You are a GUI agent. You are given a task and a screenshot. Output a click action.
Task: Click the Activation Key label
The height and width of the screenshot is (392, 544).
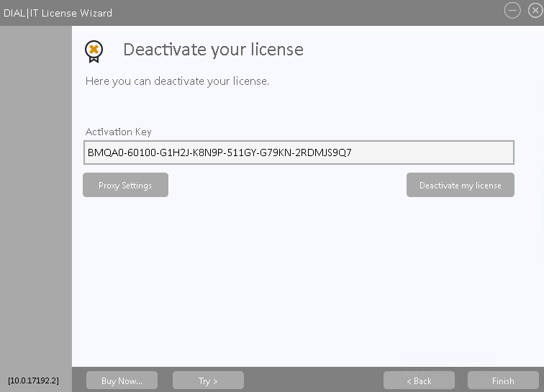pos(118,132)
